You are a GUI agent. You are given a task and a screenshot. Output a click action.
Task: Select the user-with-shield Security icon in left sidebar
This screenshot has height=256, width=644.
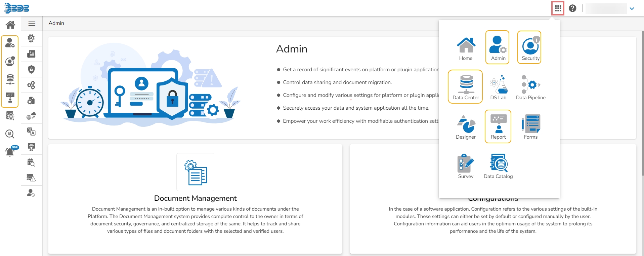click(10, 61)
